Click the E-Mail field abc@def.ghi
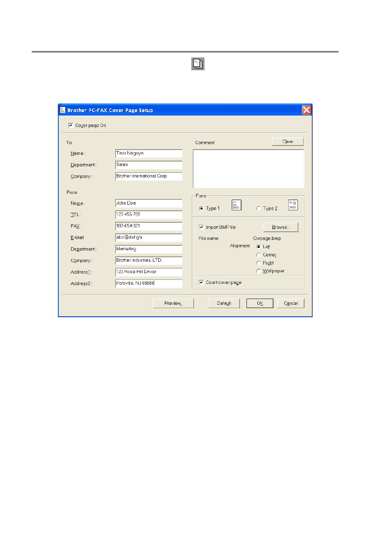 click(x=149, y=237)
